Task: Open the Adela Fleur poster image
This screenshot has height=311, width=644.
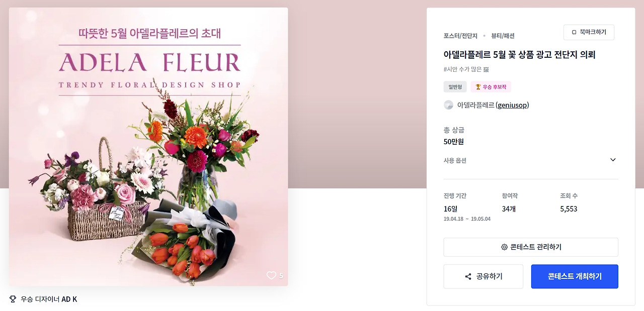Action: click(148, 147)
